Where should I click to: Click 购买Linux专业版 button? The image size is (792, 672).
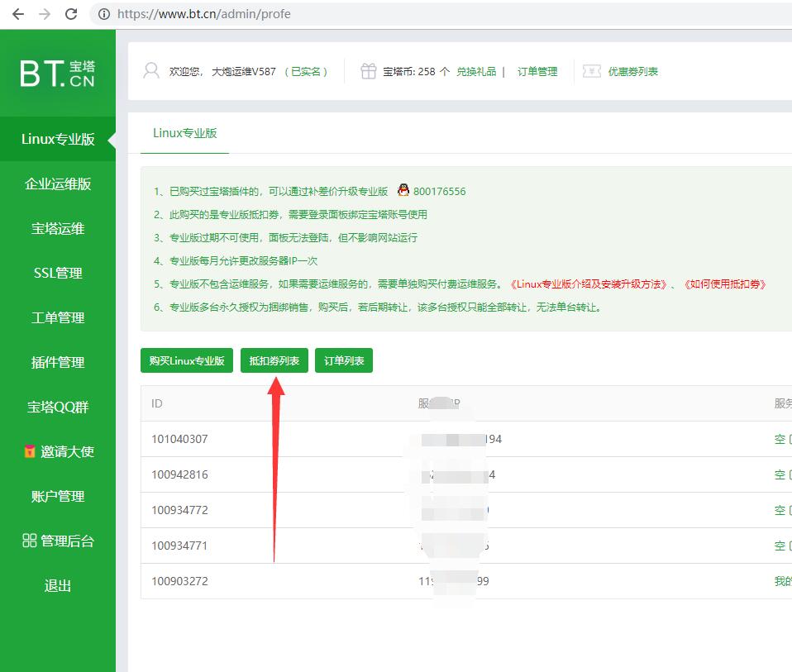click(x=187, y=360)
